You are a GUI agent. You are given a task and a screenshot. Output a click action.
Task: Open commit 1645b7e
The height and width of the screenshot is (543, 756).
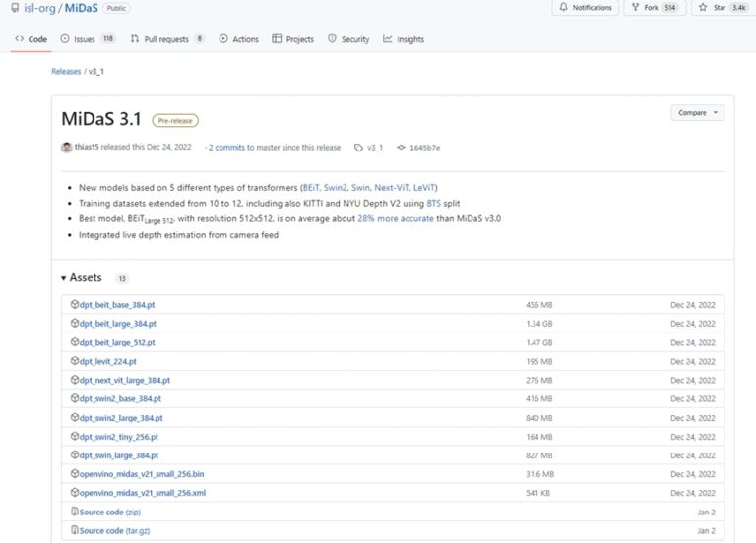point(423,148)
